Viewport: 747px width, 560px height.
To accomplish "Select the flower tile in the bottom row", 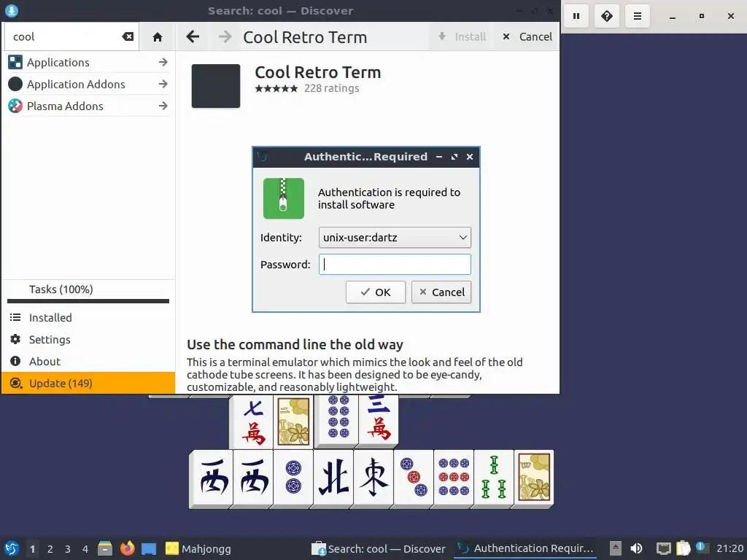I will [x=533, y=478].
